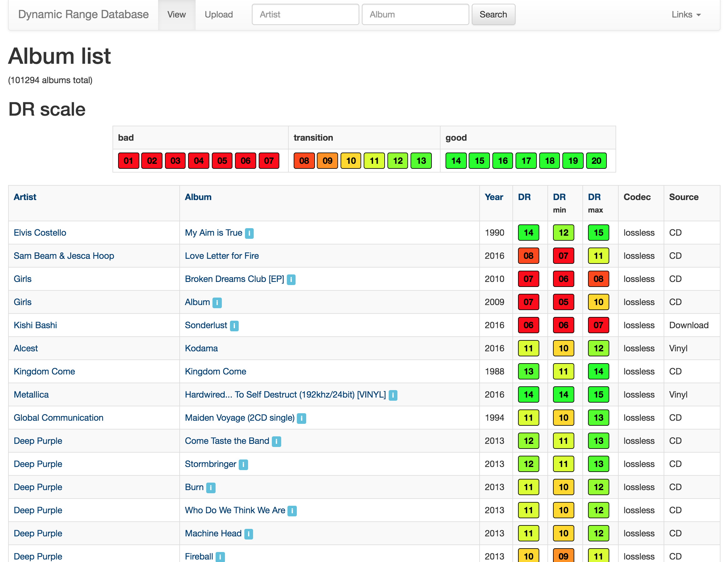The width and height of the screenshot is (728, 562).
Task: Click info icon beside Maiden Voyage (2CD single)
Action: pyautogui.click(x=301, y=418)
